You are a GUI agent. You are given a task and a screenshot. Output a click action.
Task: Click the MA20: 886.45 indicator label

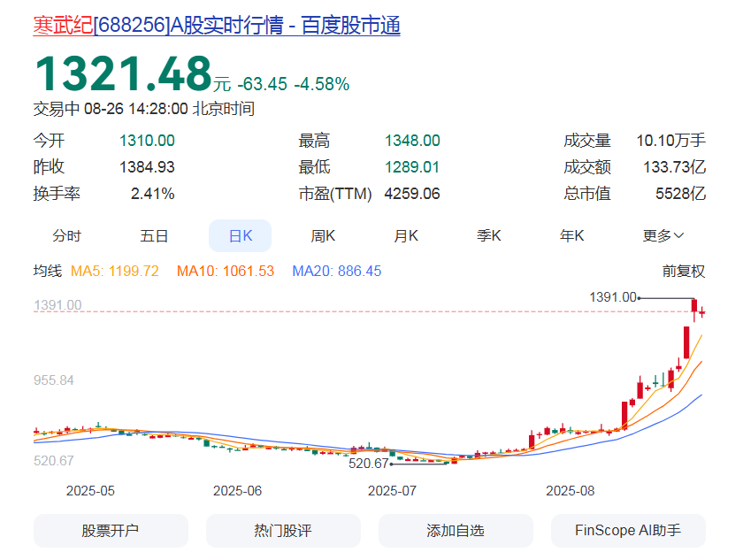pos(337,271)
